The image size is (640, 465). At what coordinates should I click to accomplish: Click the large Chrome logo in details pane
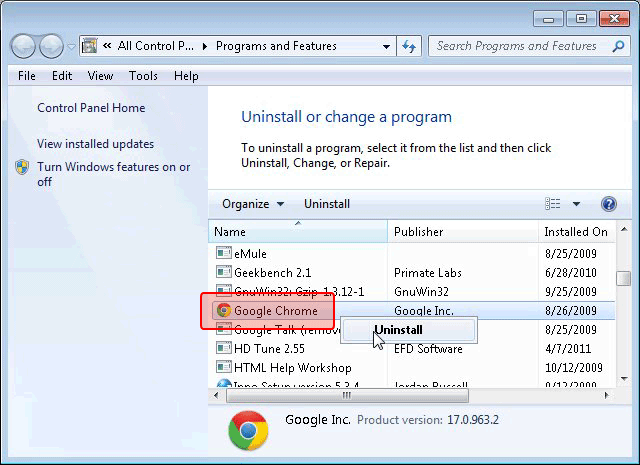[x=248, y=430]
